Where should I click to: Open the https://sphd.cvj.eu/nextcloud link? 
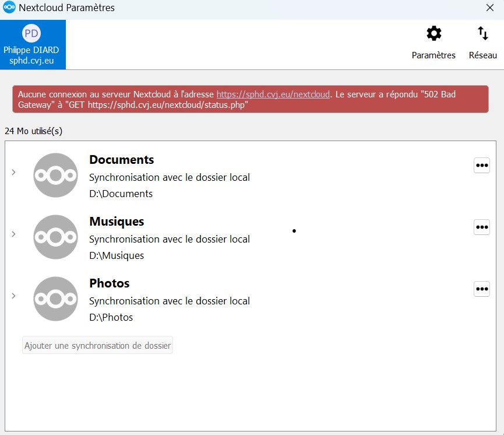click(x=273, y=94)
